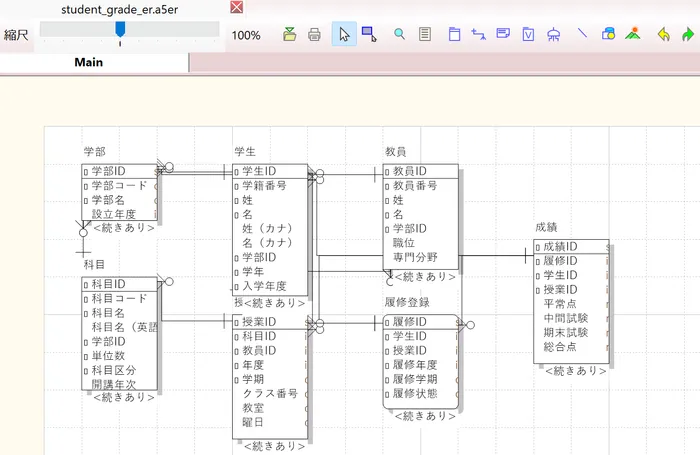700x455 pixels.
Task: Click the magnifier zoom tool
Action: click(x=399, y=34)
